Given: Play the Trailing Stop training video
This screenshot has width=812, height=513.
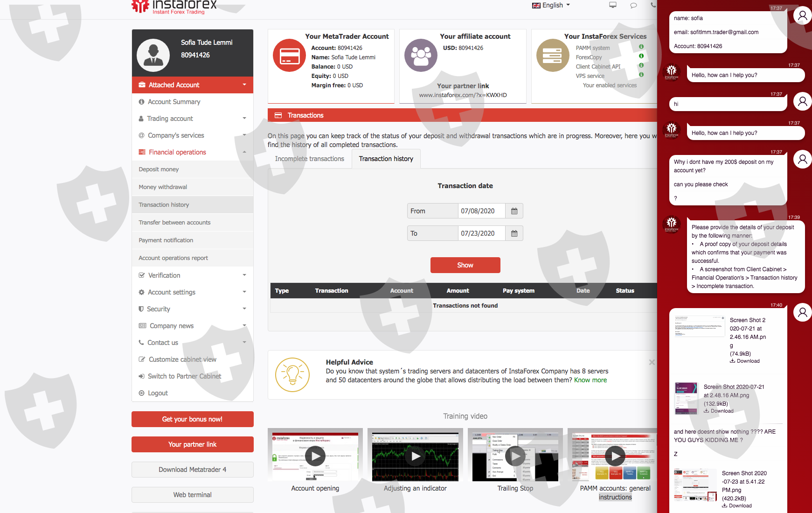Looking at the screenshot, I should tap(515, 456).
